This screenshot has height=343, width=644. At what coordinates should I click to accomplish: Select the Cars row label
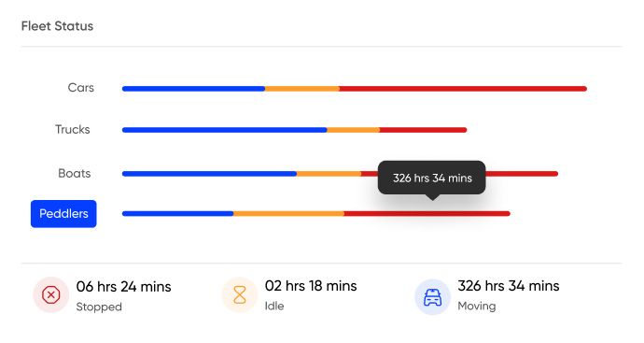pos(81,88)
